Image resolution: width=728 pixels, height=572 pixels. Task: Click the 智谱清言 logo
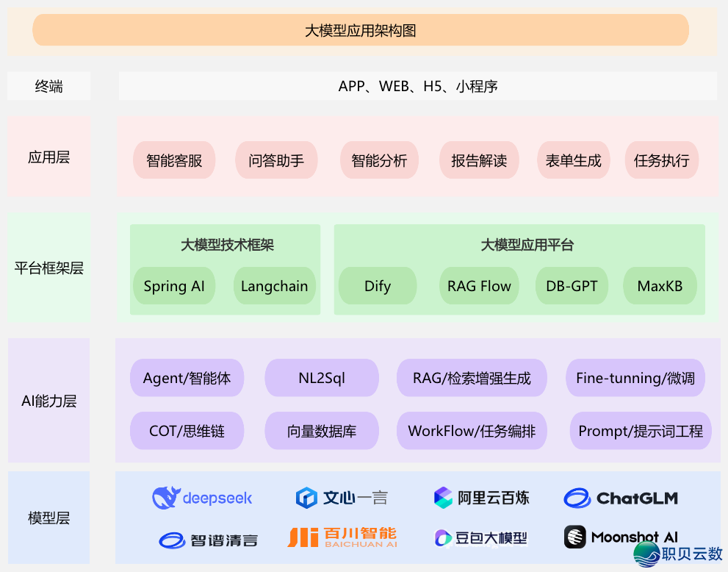[x=172, y=540]
